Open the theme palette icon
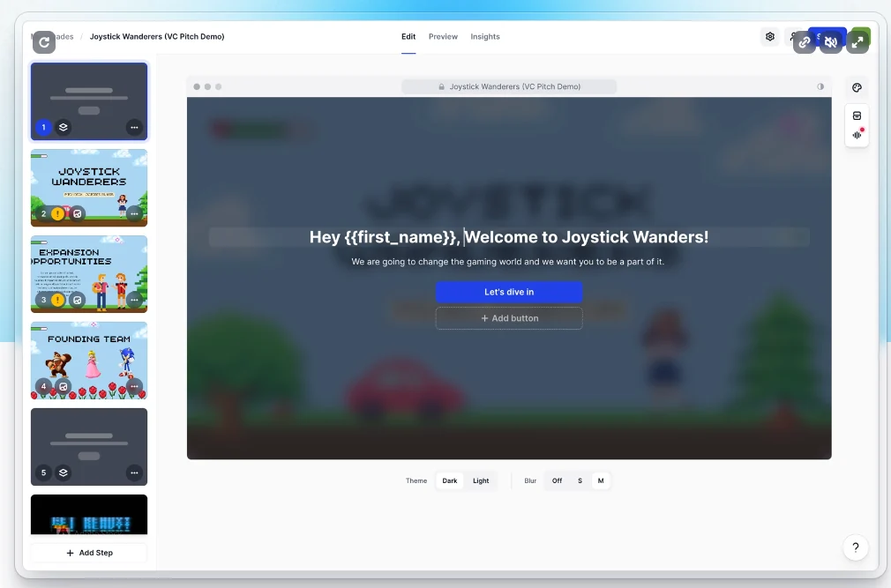Image resolution: width=891 pixels, height=588 pixels. pyautogui.click(x=857, y=87)
